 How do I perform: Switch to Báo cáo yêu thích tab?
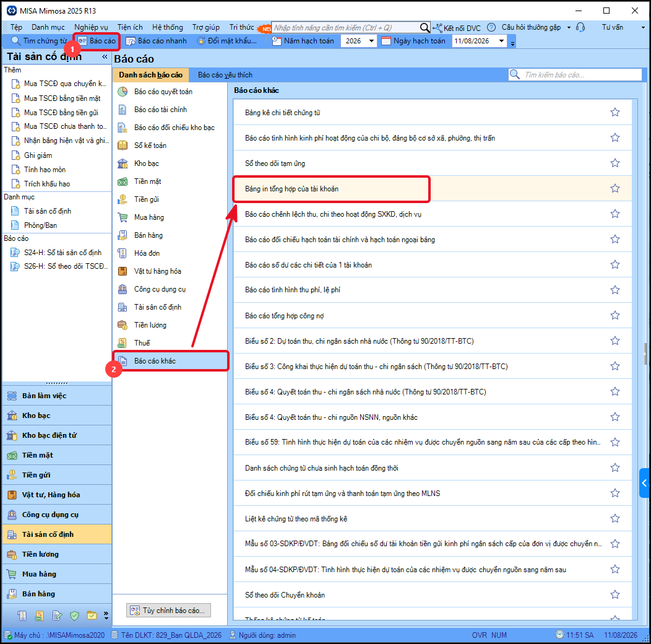point(225,75)
